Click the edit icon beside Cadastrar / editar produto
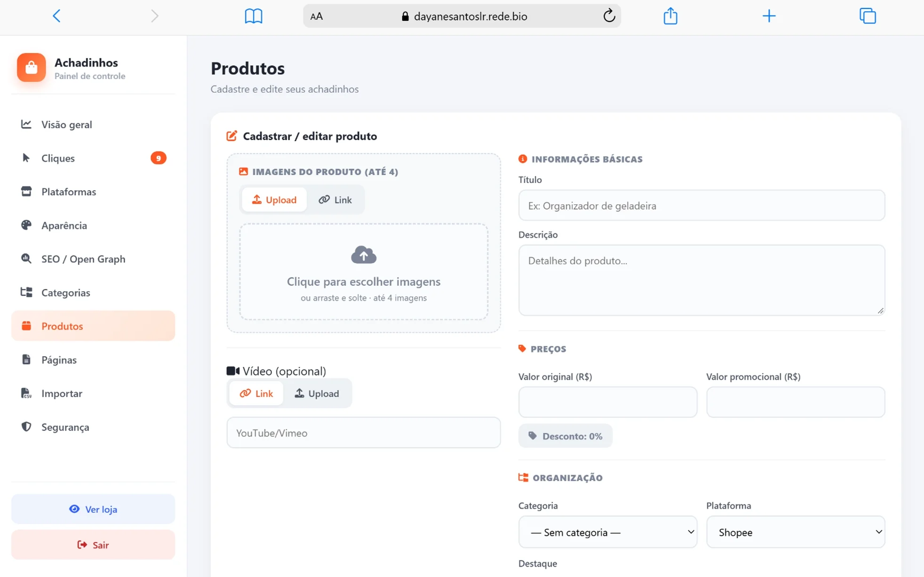The height and width of the screenshot is (577, 924). [x=232, y=136]
